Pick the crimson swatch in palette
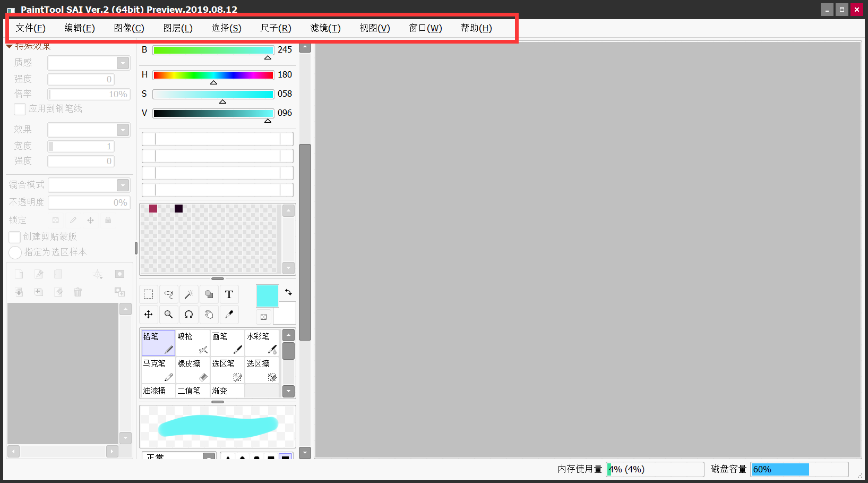Screen dimensions: 868x483 point(153,208)
